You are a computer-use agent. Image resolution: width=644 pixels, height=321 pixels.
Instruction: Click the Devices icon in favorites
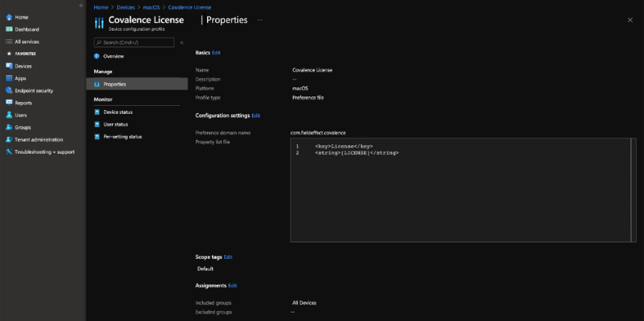[9, 66]
